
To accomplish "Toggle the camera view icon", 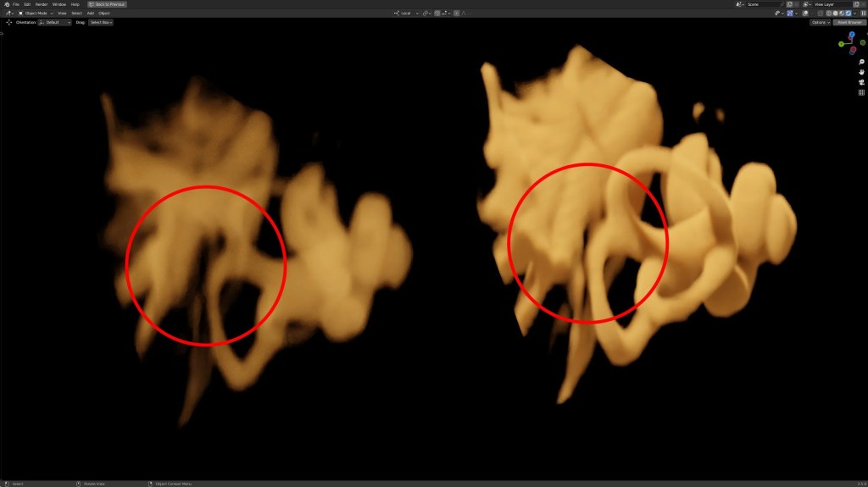I will [x=861, y=82].
